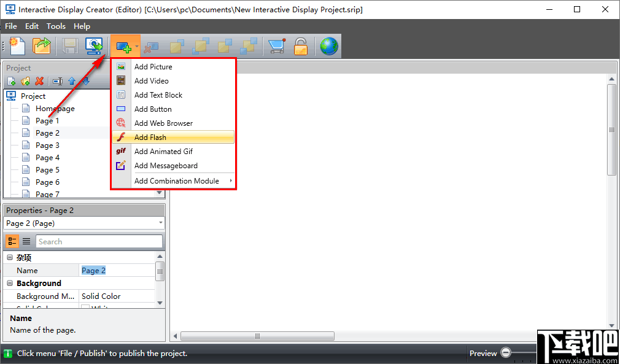This screenshot has width=620, height=364.
Task: Click the Add Text Block document icon
Action: [x=121, y=95]
